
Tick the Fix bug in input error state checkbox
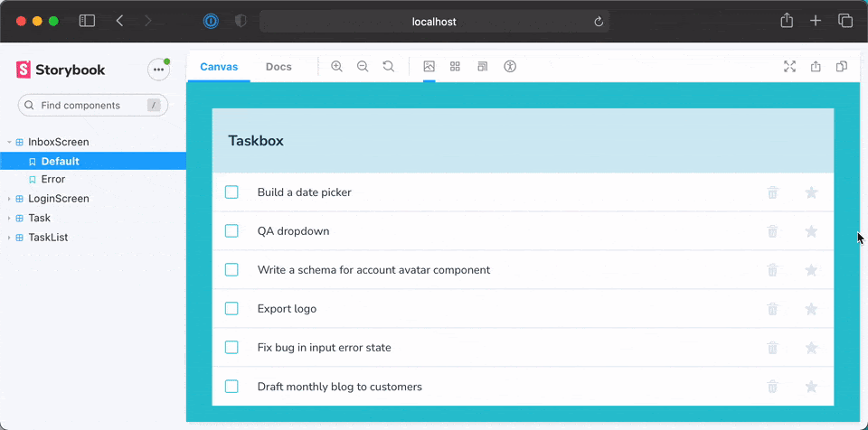[231, 348]
